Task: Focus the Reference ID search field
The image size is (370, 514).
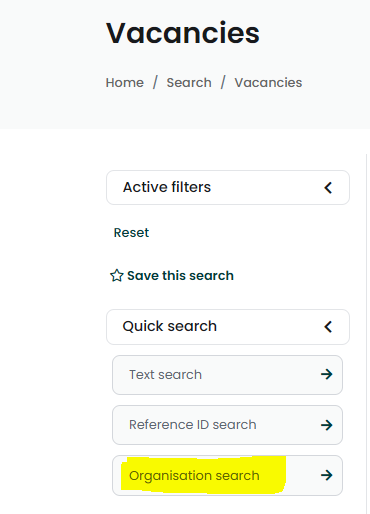Action: 227,425
